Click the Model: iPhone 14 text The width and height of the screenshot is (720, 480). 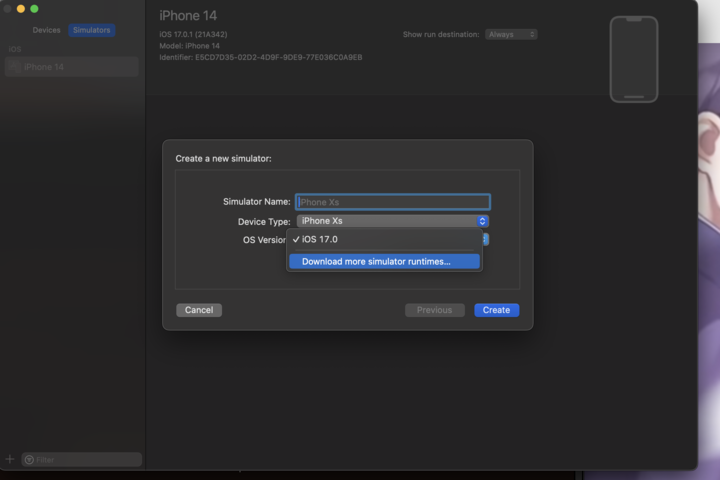pos(190,46)
